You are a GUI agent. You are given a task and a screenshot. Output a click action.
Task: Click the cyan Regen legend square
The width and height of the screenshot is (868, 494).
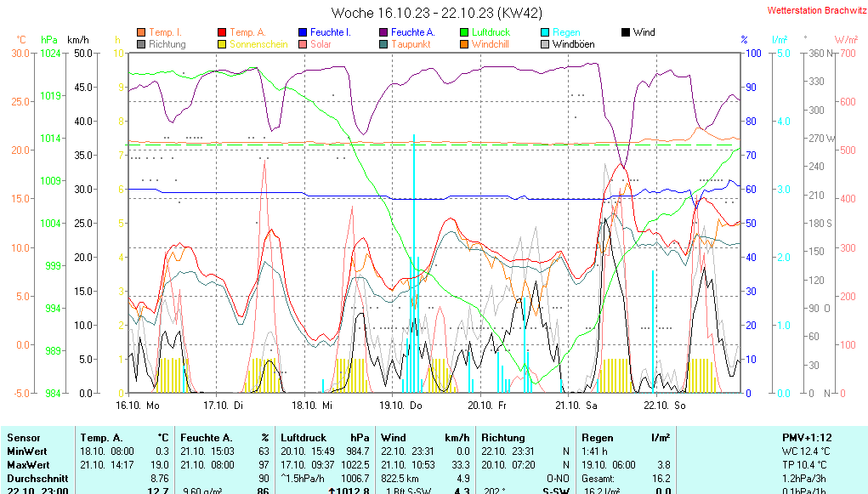click(545, 32)
